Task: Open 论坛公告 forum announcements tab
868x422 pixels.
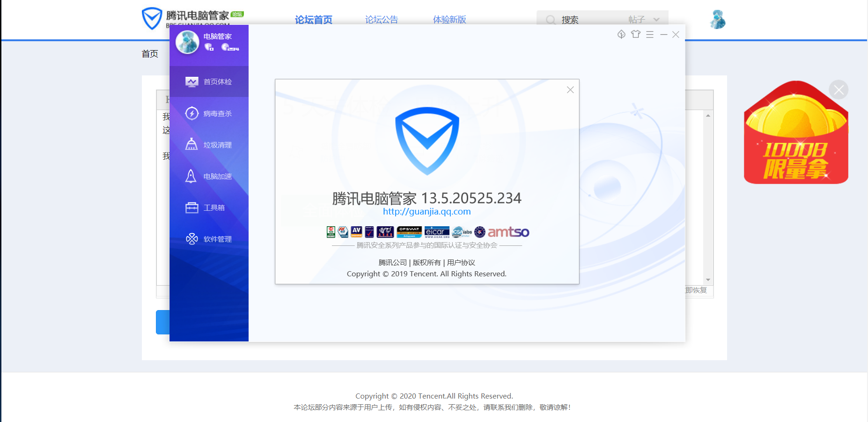Action: pyautogui.click(x=382, y=20)
